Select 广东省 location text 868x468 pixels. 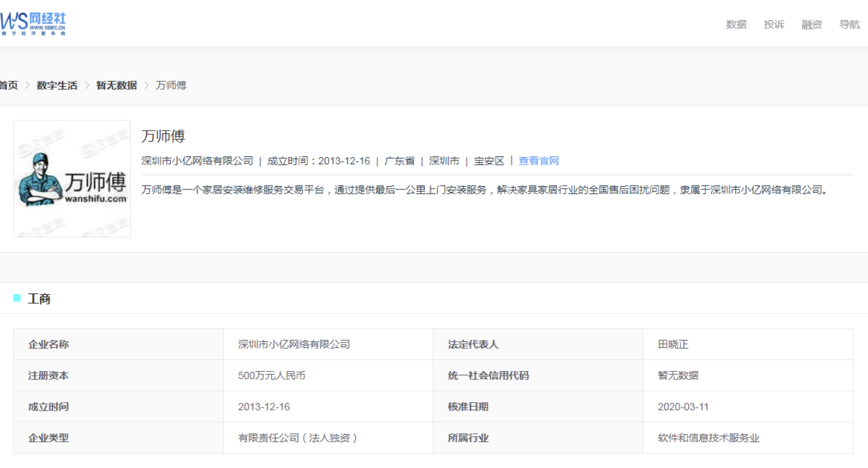[x=399, y=161]
